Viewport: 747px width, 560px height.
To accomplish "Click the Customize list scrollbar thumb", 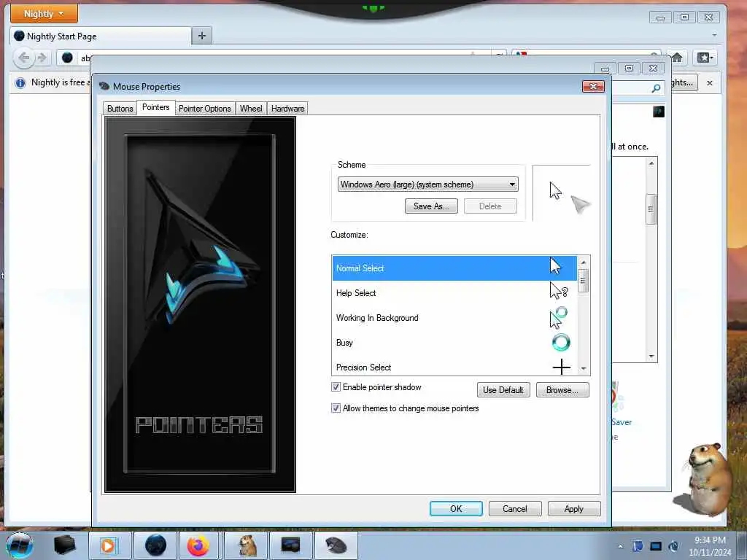I will pos(583,281).
